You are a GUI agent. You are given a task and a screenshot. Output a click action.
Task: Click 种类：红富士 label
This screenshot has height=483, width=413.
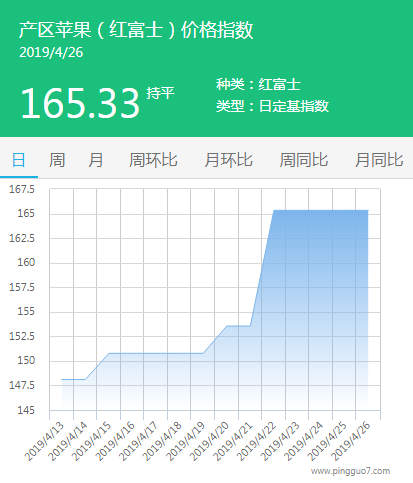coord(258,84)
